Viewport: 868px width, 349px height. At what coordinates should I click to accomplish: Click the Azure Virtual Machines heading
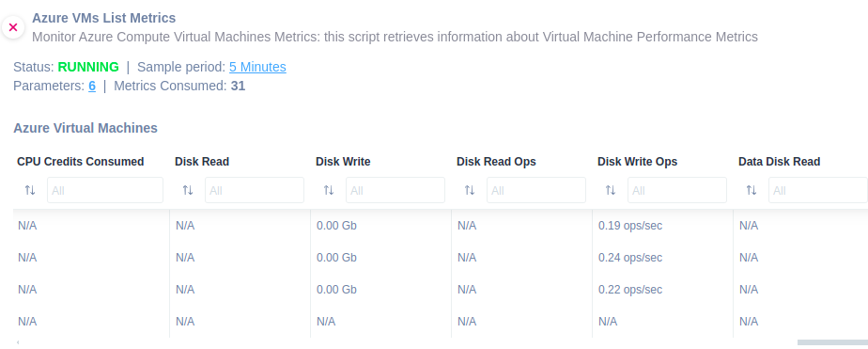(85, 128)
